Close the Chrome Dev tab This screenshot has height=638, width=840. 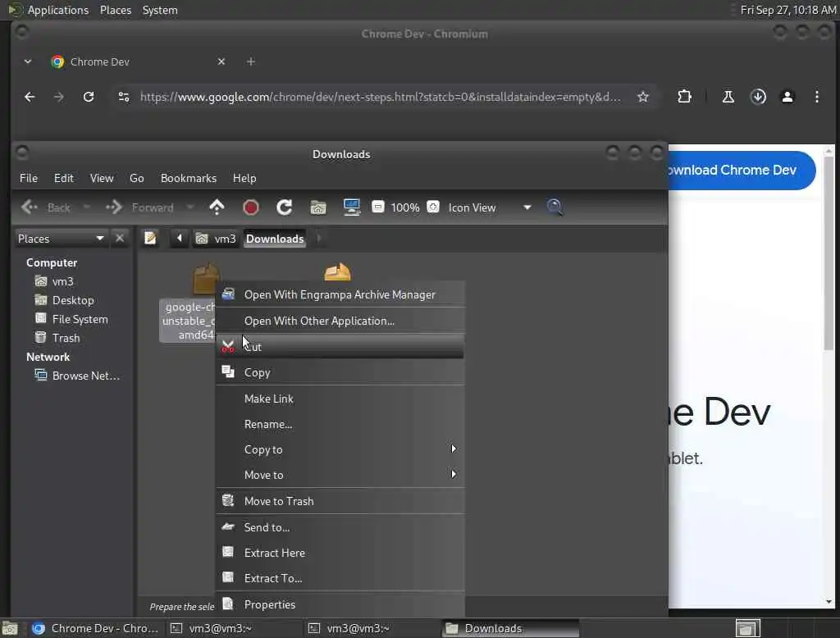click(221, 62)
